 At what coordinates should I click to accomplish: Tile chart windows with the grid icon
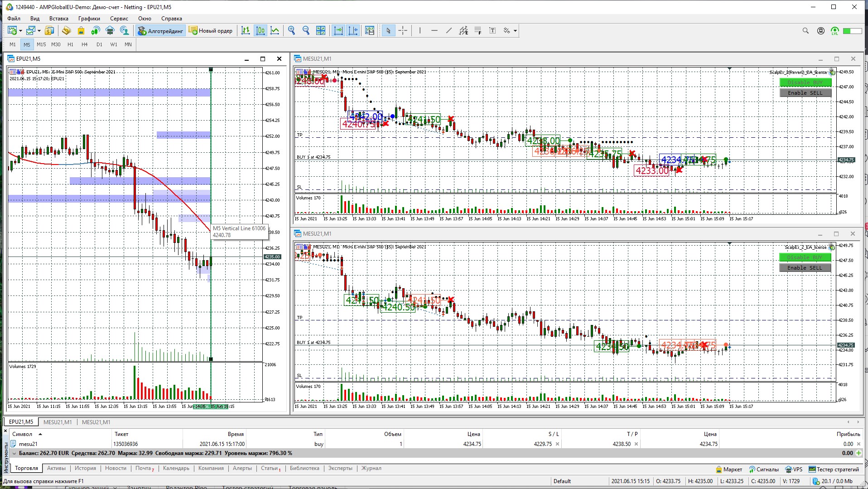pos(321,31)
